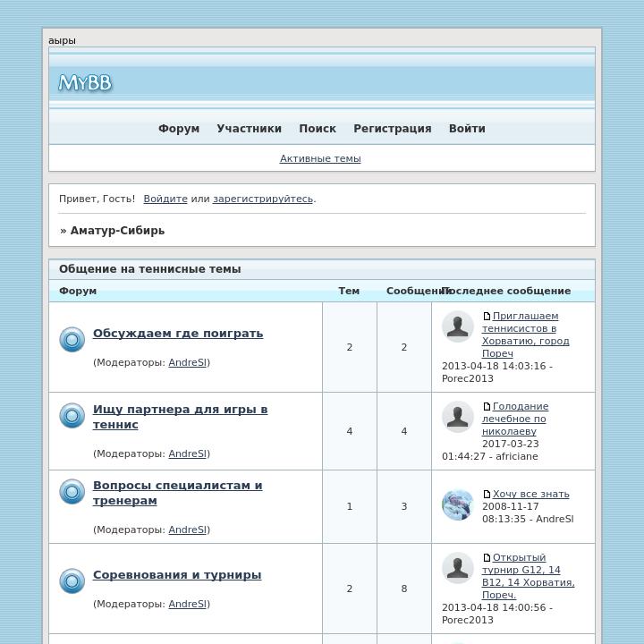
Task: Click forum status icon beside Вопросы специалистам и тренерам
Action: (72, 491)
